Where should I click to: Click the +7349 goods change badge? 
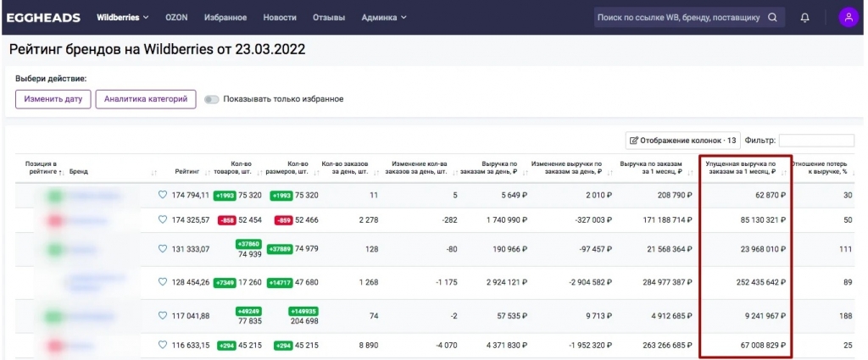coord(225,283)
